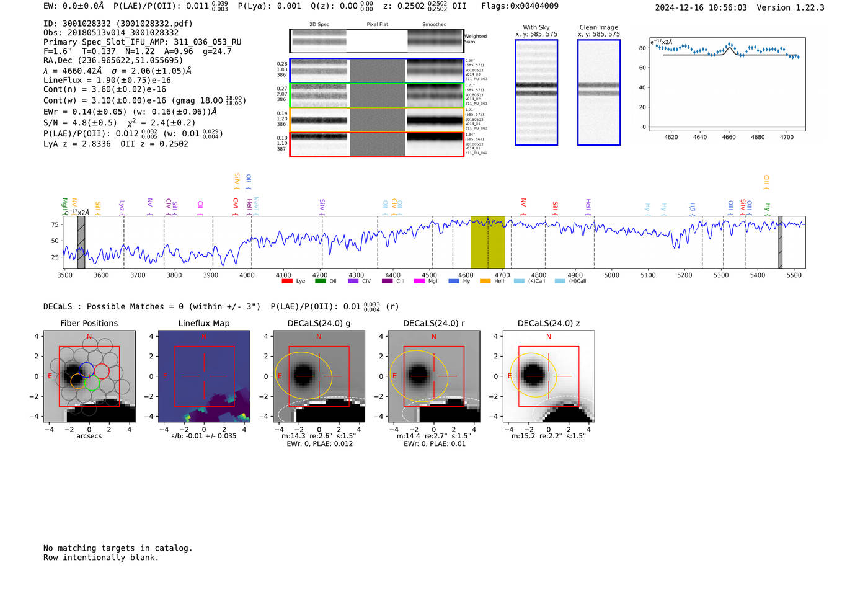Screen dimensions: 868x591
Task: Click the yellow highlighted band in spectrum
Action: pyautogui.click(x=487, y=242)
